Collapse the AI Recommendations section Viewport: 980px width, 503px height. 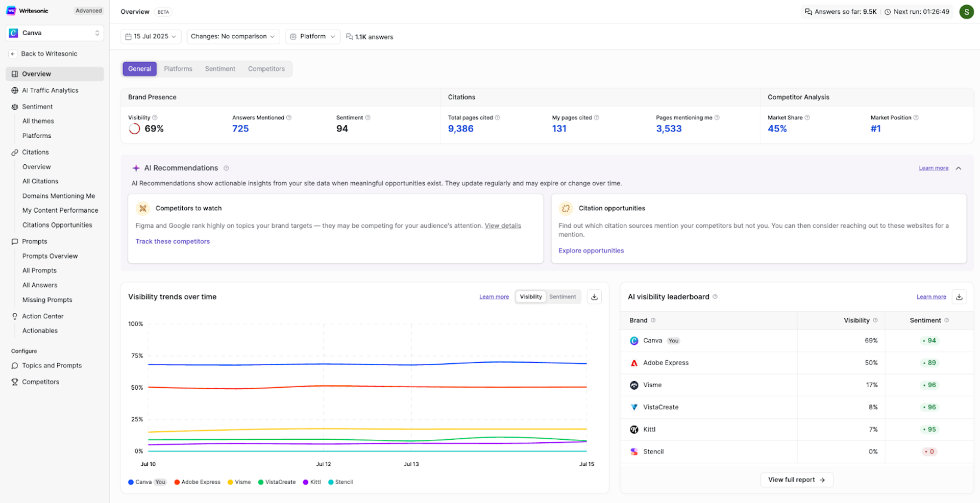coord(959,168)
